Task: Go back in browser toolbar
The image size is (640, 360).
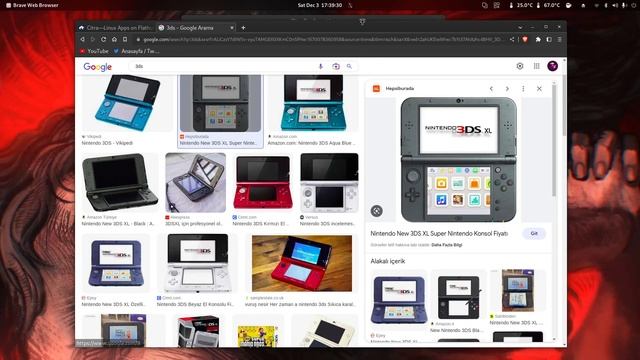Action: point(82,40)
